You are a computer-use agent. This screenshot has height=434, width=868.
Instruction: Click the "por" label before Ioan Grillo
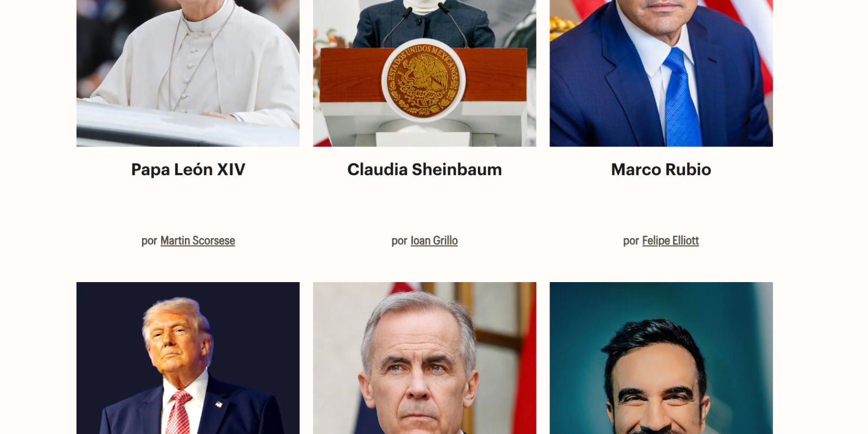click(399, 241)
